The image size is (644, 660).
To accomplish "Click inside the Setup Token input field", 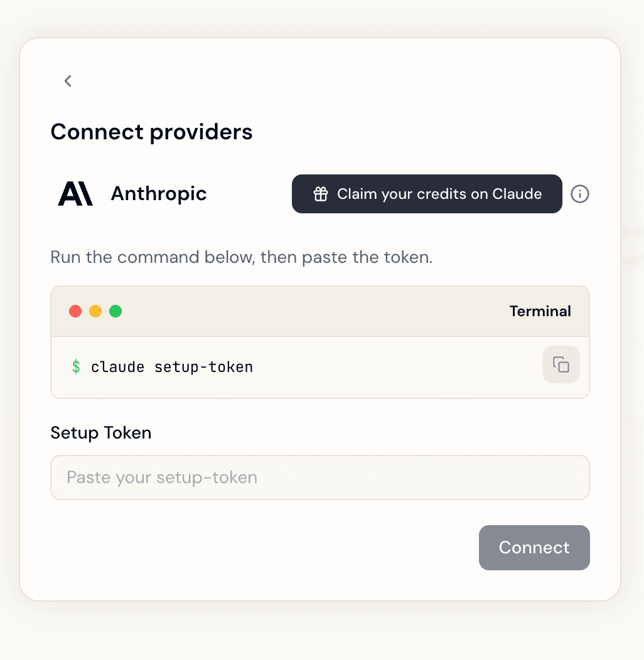I will 320,477.
